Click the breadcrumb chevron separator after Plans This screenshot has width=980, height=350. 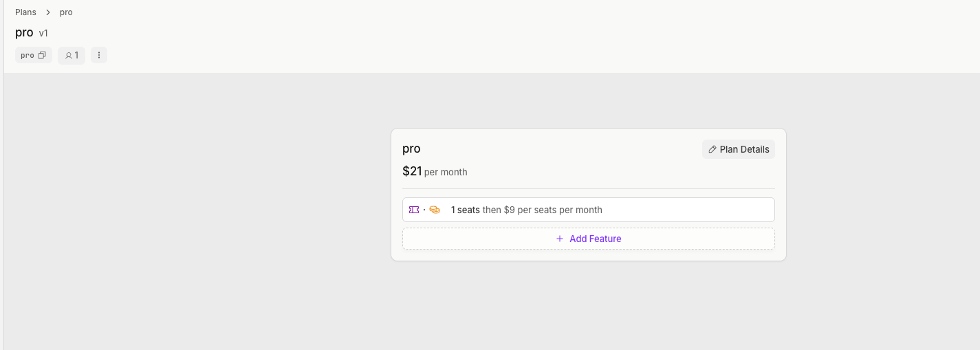(48, 12)
